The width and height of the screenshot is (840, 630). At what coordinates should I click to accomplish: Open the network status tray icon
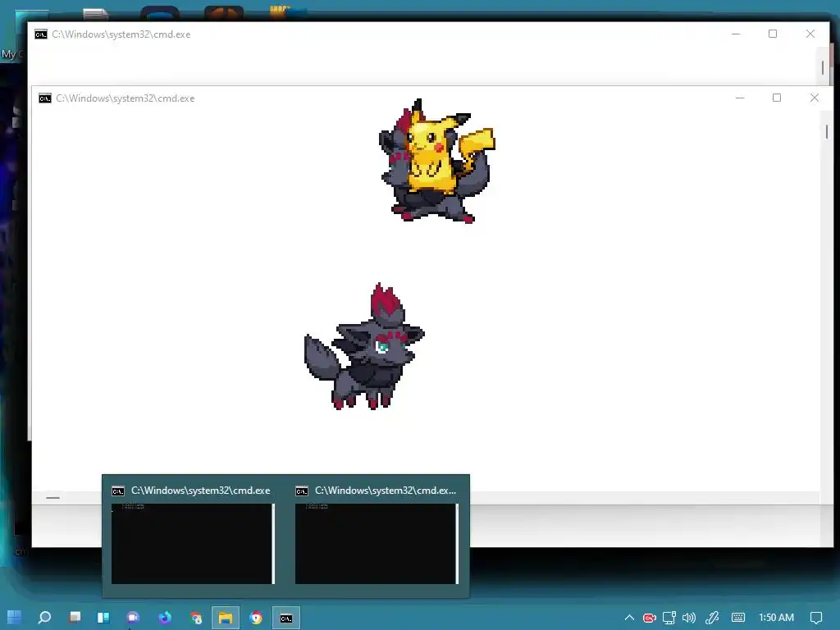669,618
